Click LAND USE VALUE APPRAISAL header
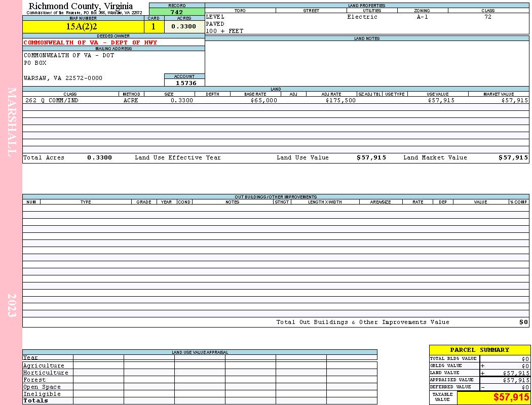The height and width of the screenshot is (405, 532). tap(200, 352)
